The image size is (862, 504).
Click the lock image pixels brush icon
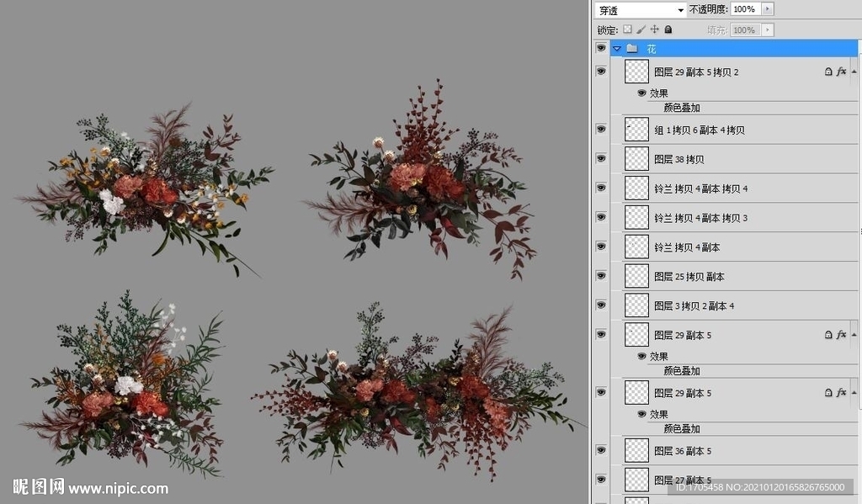[641, 29]
